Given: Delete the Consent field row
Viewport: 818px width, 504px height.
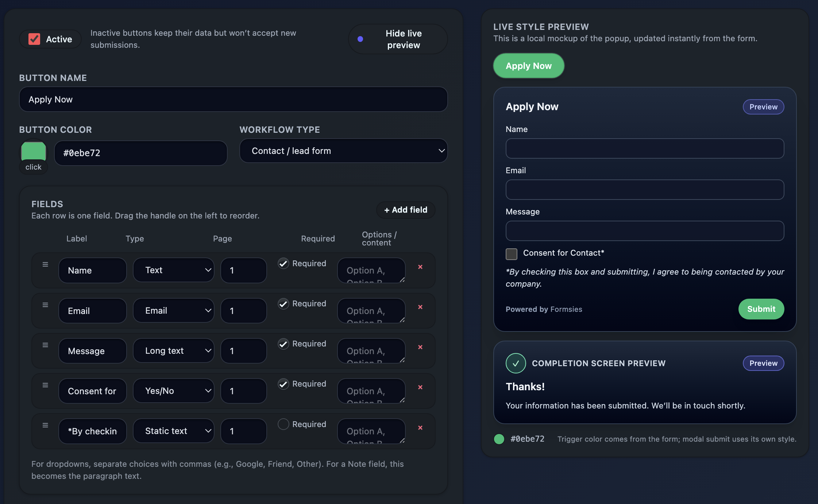Looking at the screenshot, I should (420, 387).
